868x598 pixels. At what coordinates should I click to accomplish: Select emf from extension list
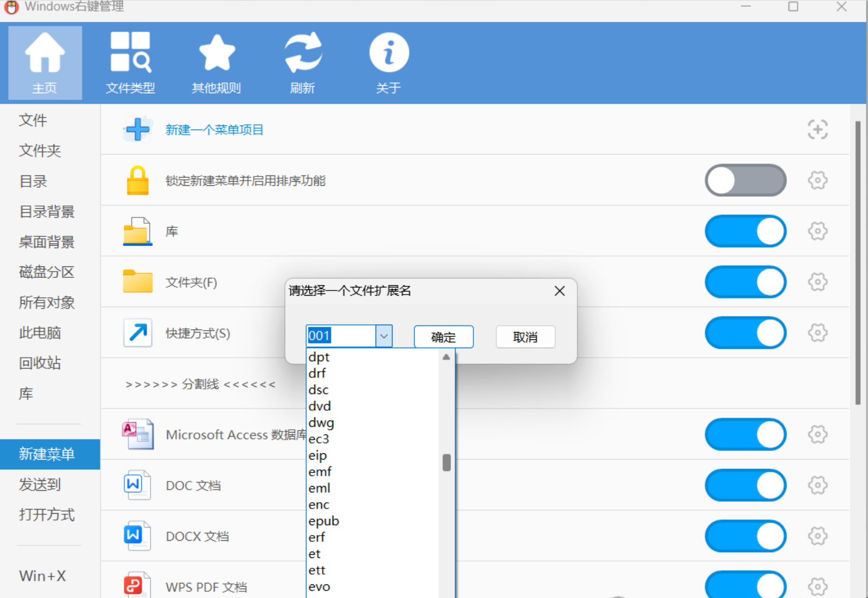coord(372,472)
